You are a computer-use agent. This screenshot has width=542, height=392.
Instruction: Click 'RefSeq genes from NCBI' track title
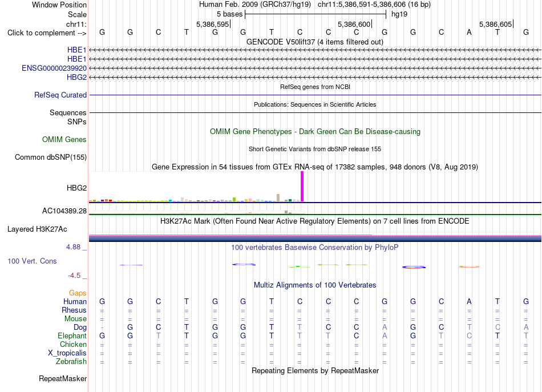tap(315, 87)
